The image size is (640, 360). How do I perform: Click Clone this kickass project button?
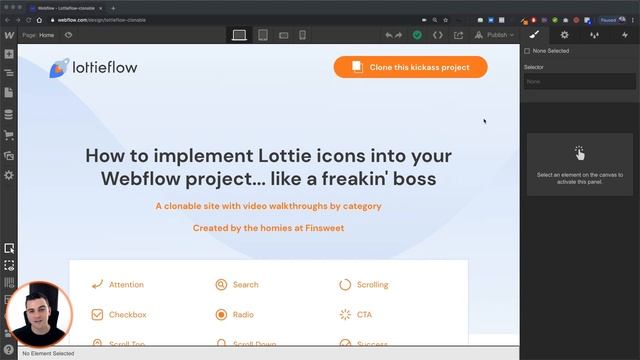pyautogui.click(x=411, y=67)
